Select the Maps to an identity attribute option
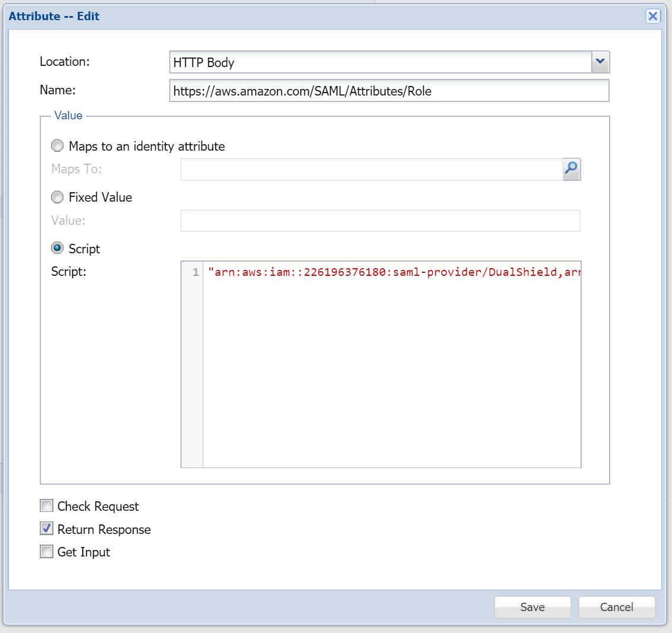 pos(58,146)
